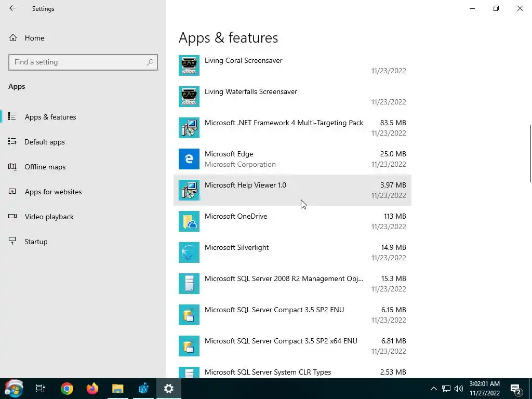Click the Home house icon
This screenshot has width=532, height=399.
tap(13, 37)
